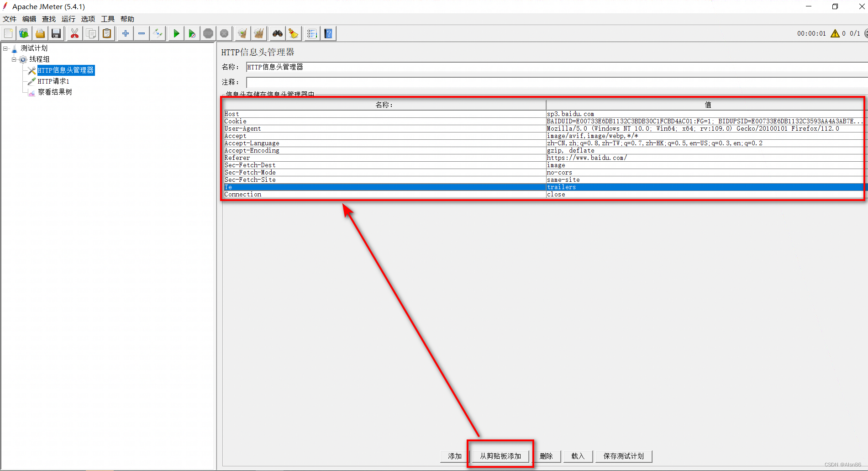This screenshot has width=868, height=471.
Task: Select the Connection header name cell
Action: (x=384, y=195)
